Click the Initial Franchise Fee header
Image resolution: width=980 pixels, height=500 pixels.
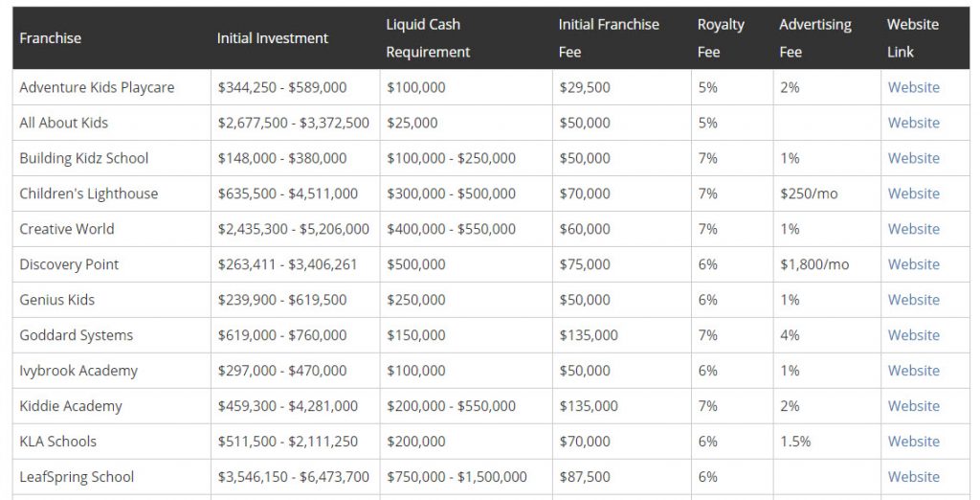pos(609,38)
